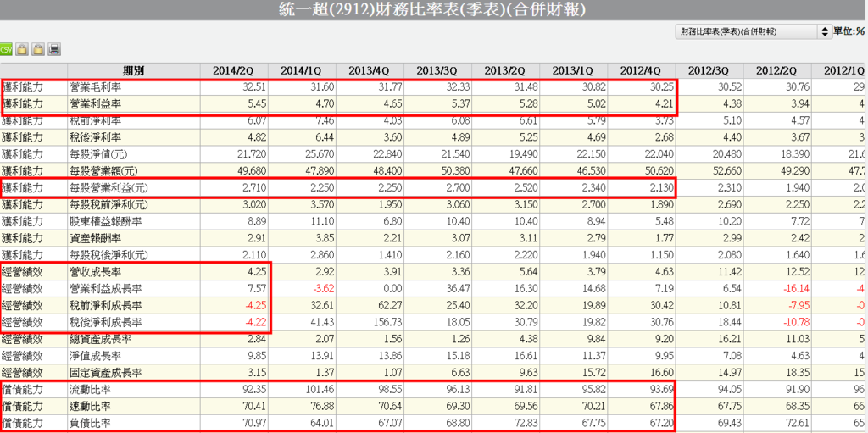Screen dimensions: 868x433
Task: Click the 股東權益報酬率 row label
Action: pos(106,221)
